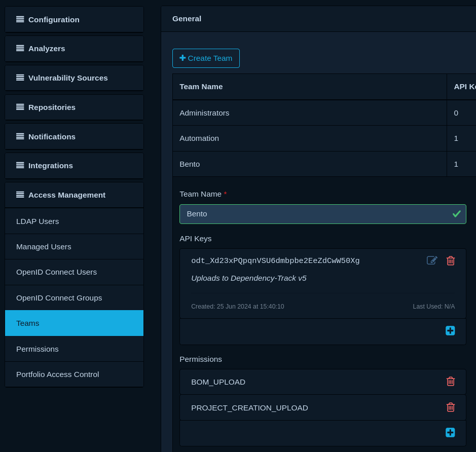Open the Notifications sidebar section
476x452 pixels.
[x=74, y=136]
